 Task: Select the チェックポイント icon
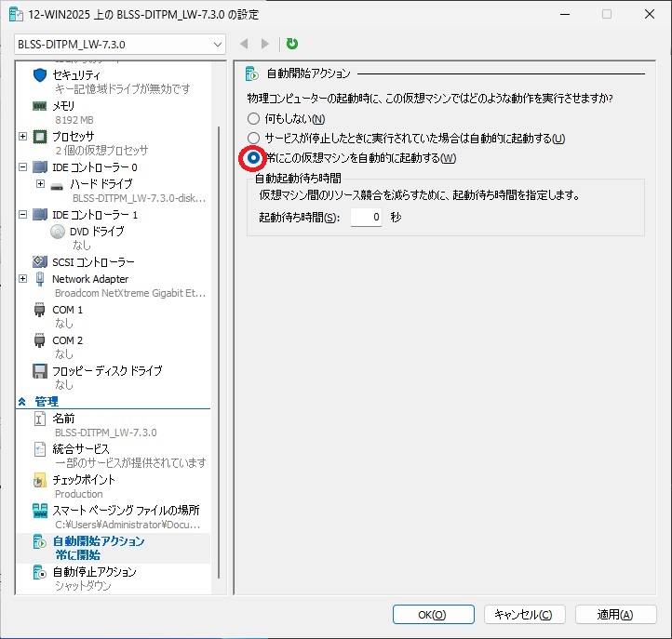point(39,480)
